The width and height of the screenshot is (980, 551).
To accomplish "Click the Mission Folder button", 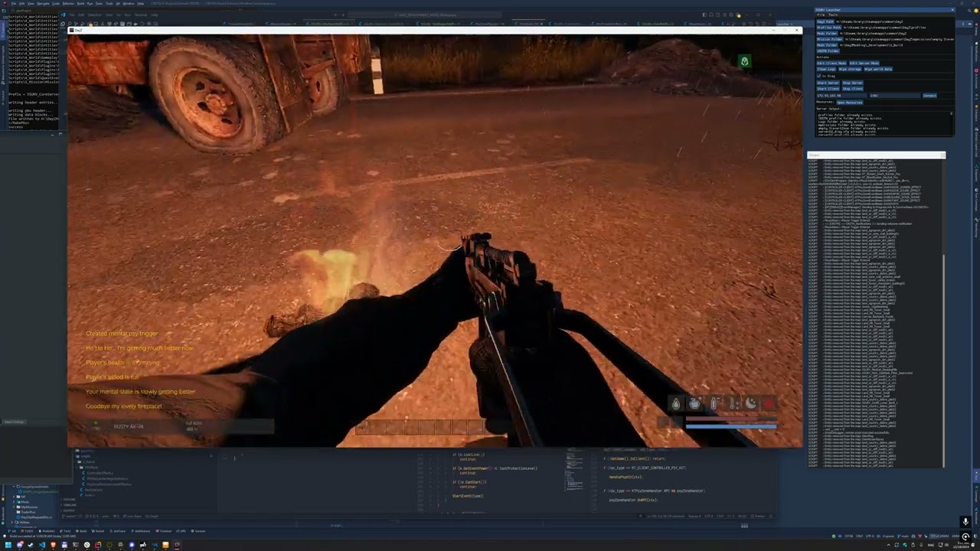I will coord(830,39).
